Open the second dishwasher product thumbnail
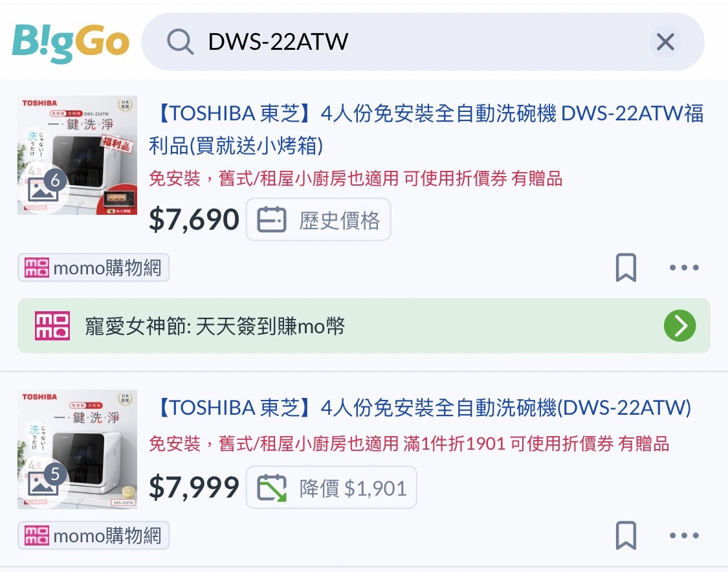 click(78, 450)
